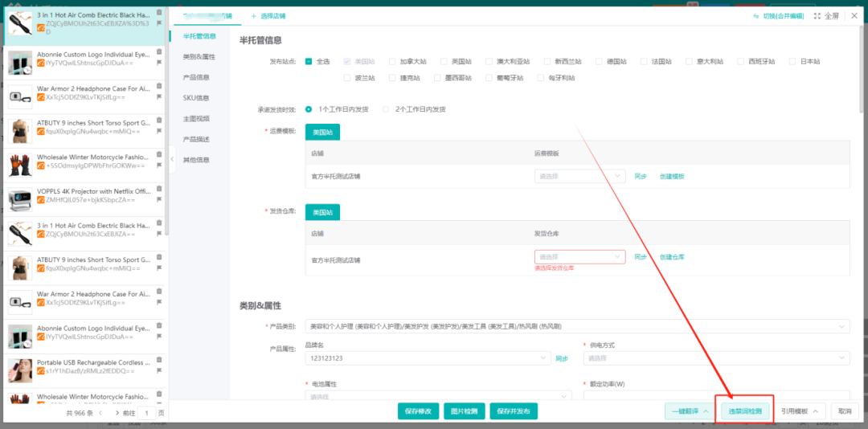Go to next page of product list
This screenshot has height=429, width=868.
(117, 413)
